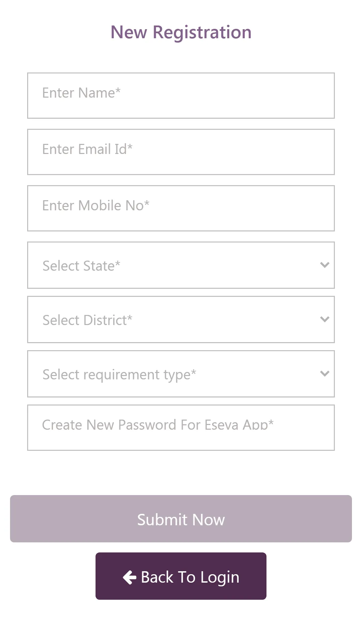Open the Select State dropdown
Image resolution: width=362 pixels, height=644 pixels.
(181, 265)
